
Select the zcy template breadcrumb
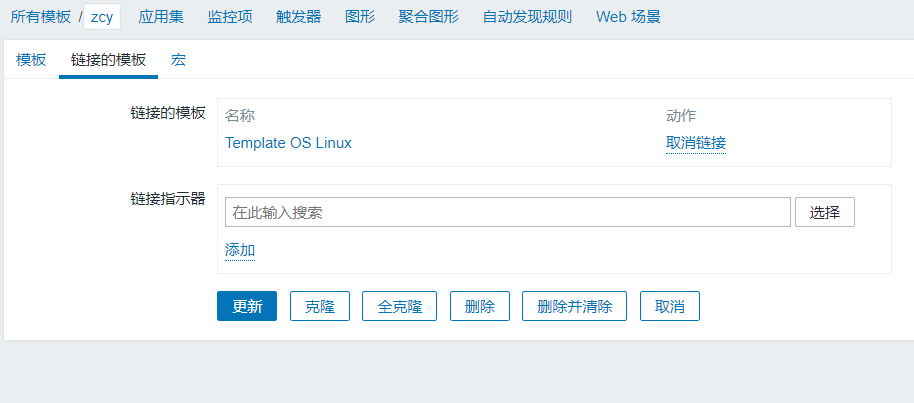click(102, 17)
